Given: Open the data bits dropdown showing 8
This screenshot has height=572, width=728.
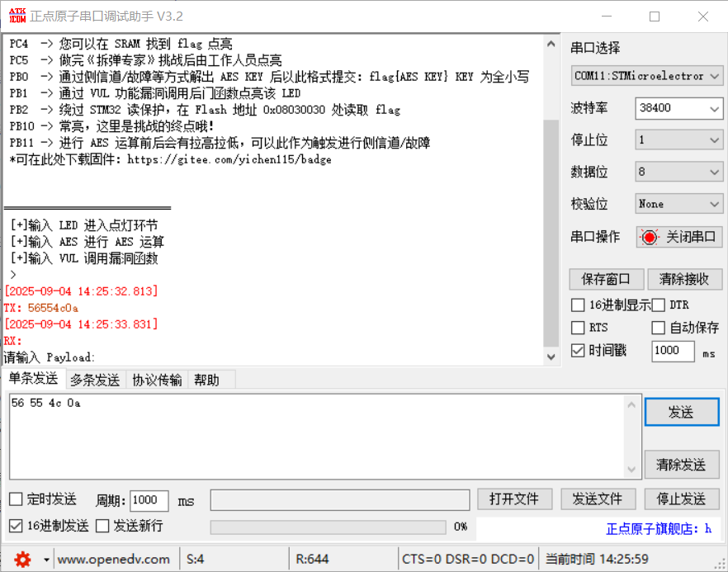Looking at the screenshot, I should click(x=678, y=172).
